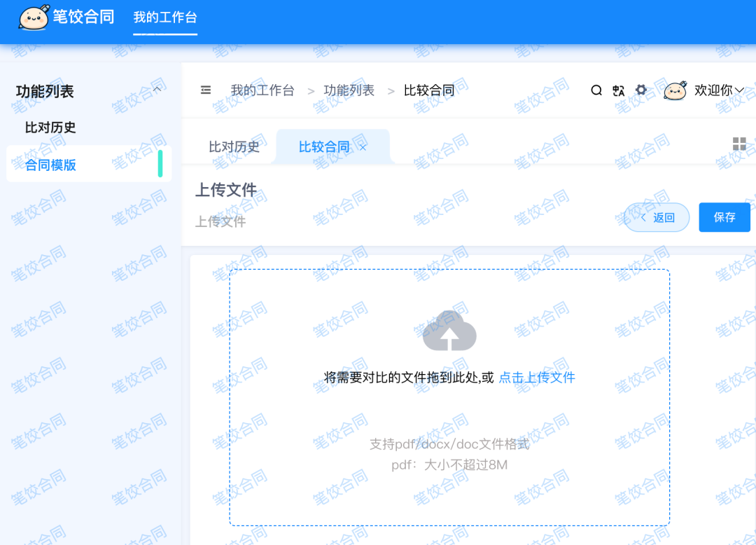The image size is (756, 545).
Task: Select 我的工作台 in the top navigation
Action: tap(165, 17)
